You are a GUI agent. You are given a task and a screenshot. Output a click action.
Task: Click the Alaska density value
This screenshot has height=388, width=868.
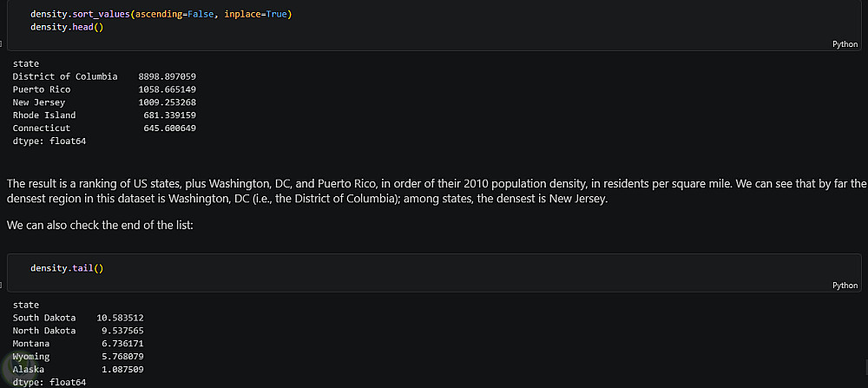tap(122, 370)
